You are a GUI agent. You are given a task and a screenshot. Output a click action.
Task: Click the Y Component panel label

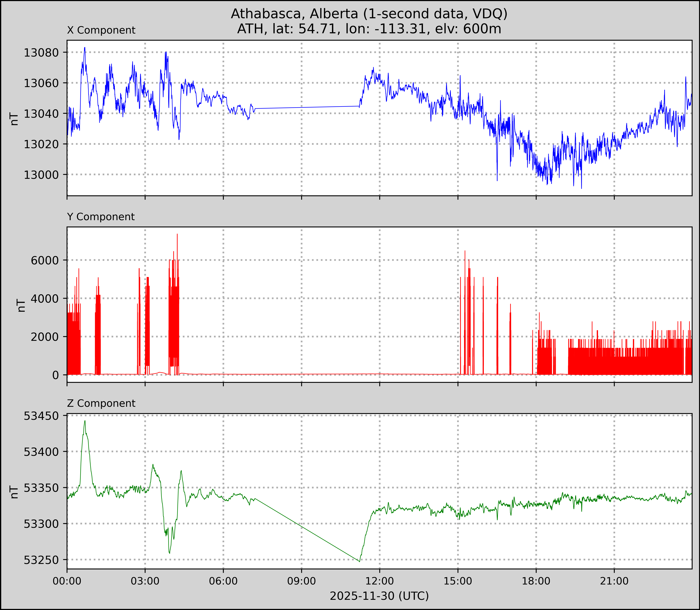[101, 217]
